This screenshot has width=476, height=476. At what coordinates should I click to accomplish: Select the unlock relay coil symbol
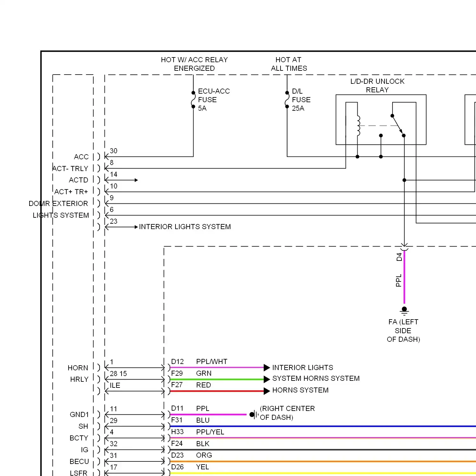tap(359, 126)
